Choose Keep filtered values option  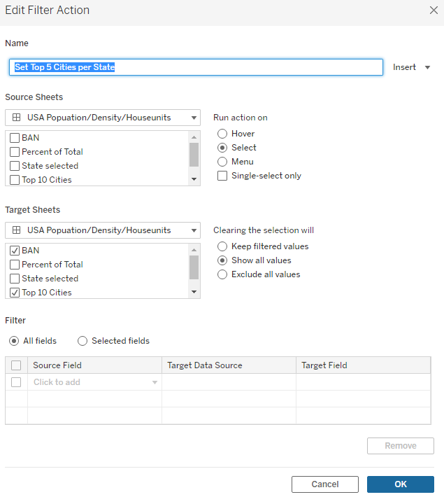222,246
